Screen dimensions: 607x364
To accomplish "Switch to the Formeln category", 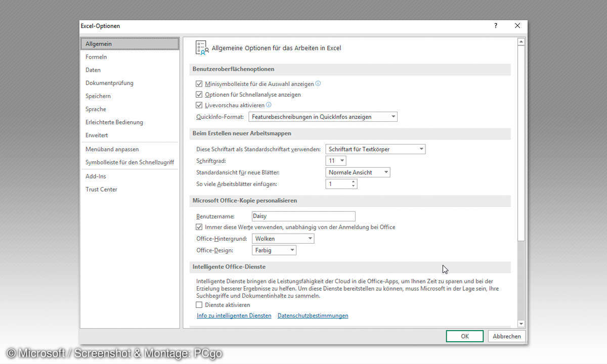I will (x=130, y=57).
